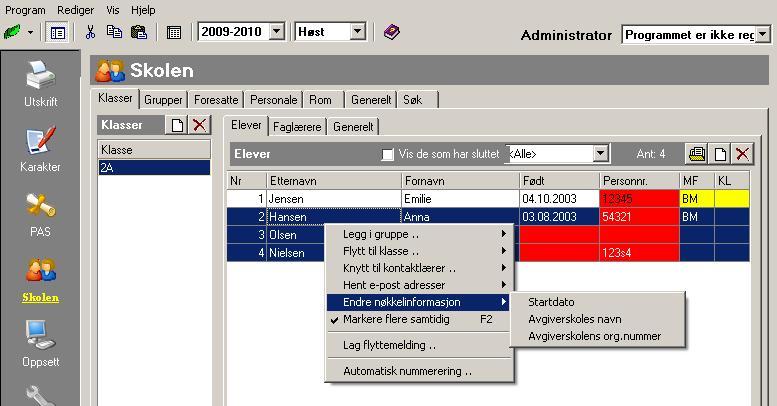Click the Nr column header

pos(247,181)
